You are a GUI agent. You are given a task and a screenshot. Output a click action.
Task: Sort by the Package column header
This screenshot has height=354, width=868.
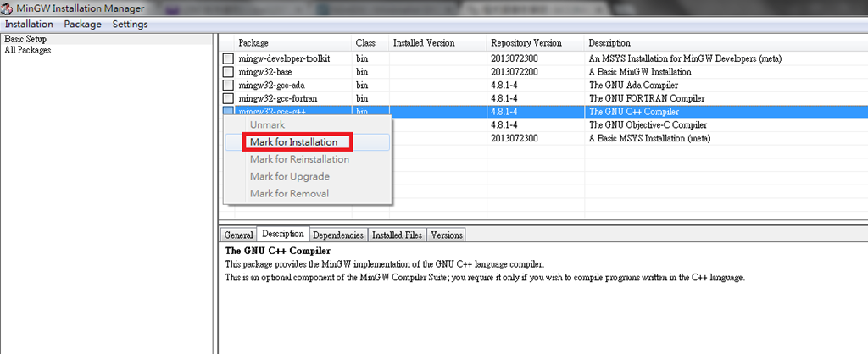point(293,43)
